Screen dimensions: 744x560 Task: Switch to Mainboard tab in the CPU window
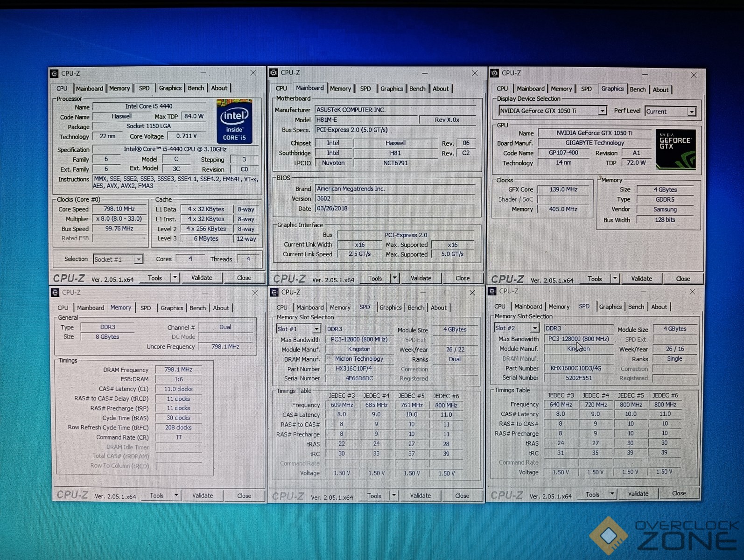click(89, 88)
